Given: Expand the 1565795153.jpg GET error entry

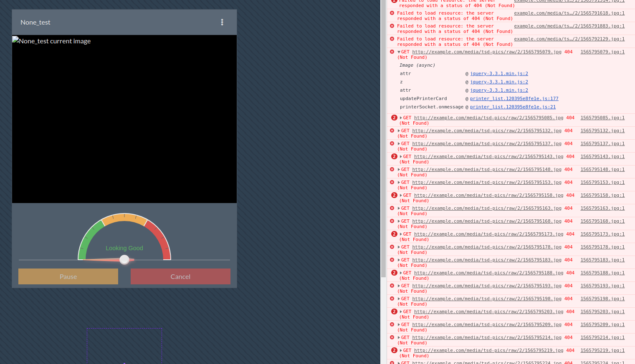Looking at the screenshot, I should pyautogui.click(x=399, y=182).
